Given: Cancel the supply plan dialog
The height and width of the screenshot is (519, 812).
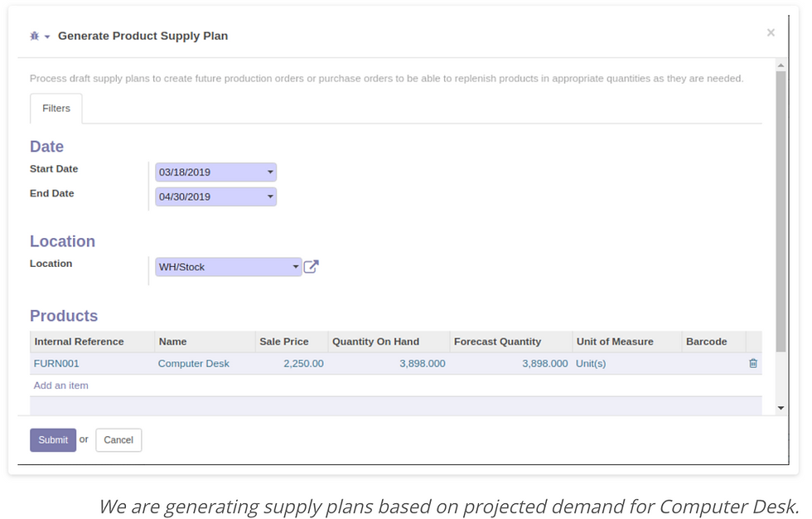Looking at the screenshot, I should 118,439.
